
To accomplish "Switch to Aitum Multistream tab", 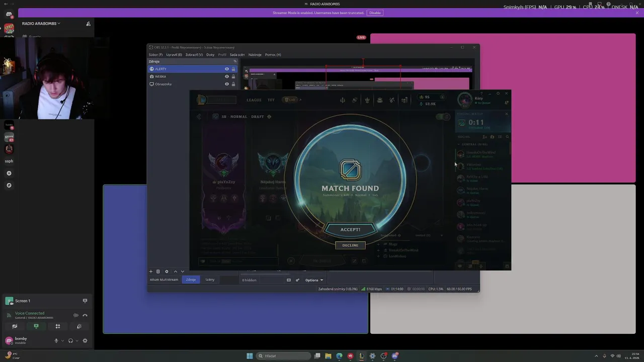I will click(164, 280).
